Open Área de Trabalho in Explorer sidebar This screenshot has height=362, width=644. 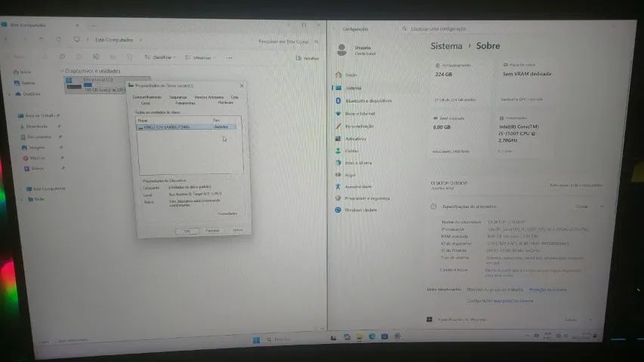[37, 115]
